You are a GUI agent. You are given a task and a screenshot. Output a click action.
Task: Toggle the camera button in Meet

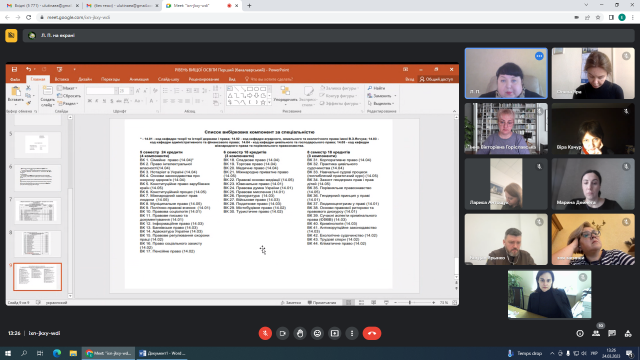coord(282,333)
